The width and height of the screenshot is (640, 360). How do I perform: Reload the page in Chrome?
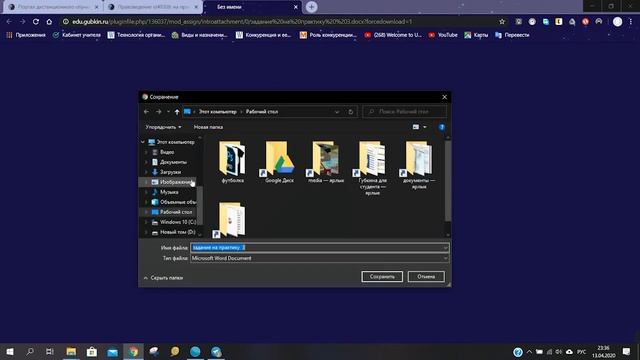pyautogui.click(x=36, y=22)
